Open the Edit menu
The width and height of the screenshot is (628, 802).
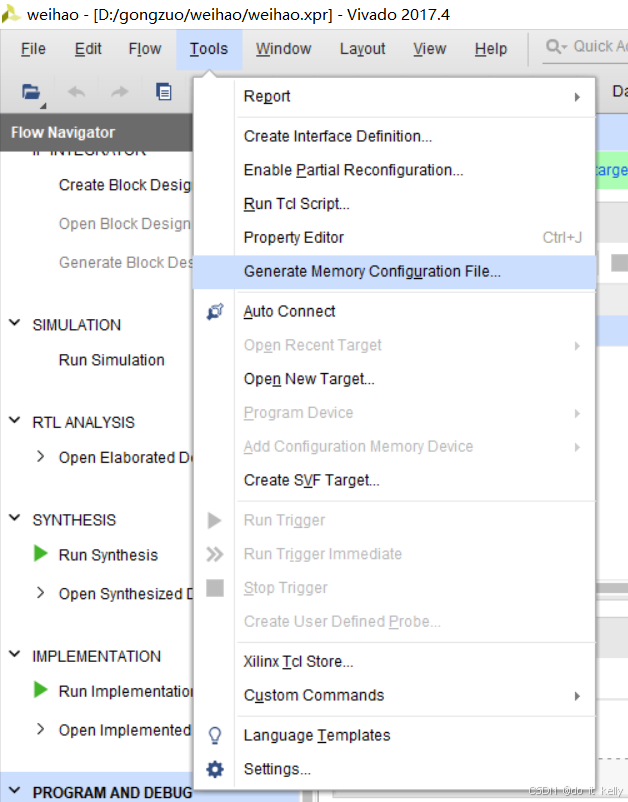pos(88,49)
